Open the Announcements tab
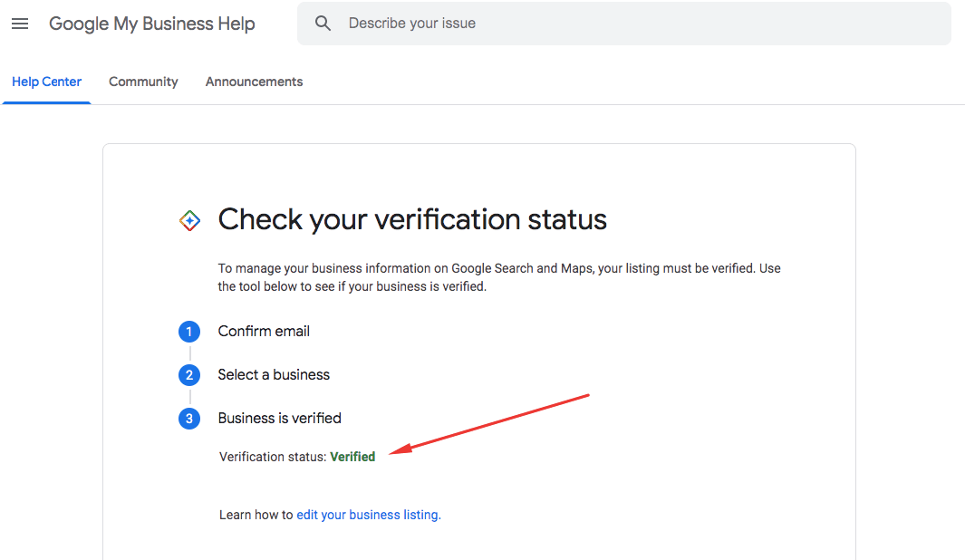 coord(254,82)
